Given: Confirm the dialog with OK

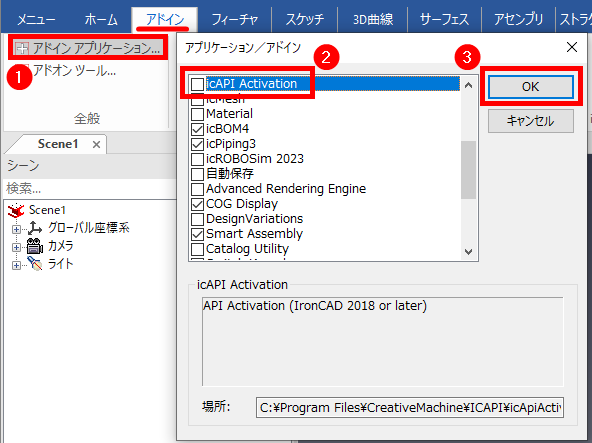Looking at the screenshot, I should click(x=530, y=87).
